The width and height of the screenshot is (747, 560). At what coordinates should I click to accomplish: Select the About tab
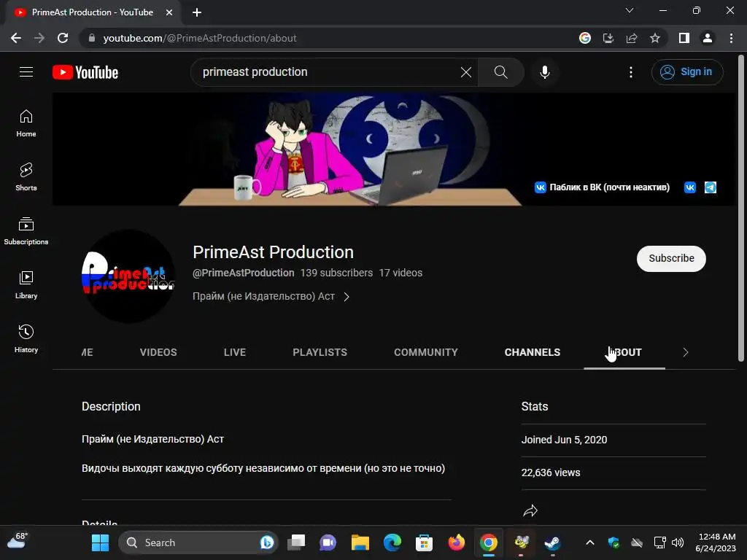pyautogui.click(x=624, y=352)
